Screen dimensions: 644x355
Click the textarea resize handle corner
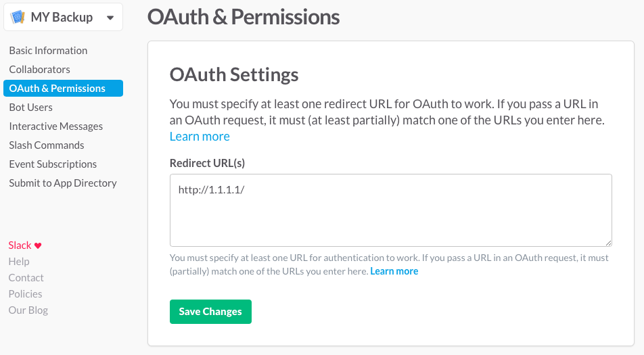[x=608, y=242]
